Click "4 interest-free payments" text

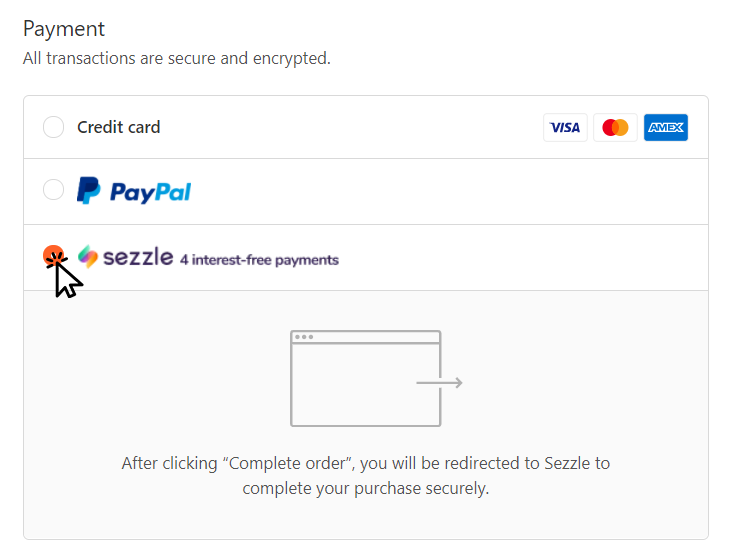coord(259,260)
